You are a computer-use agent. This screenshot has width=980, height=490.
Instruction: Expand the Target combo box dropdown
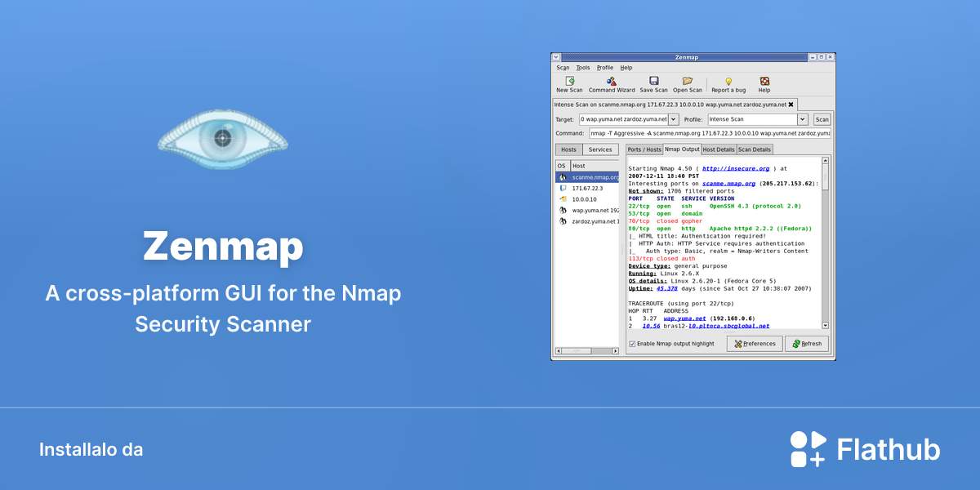pos(674,119)
